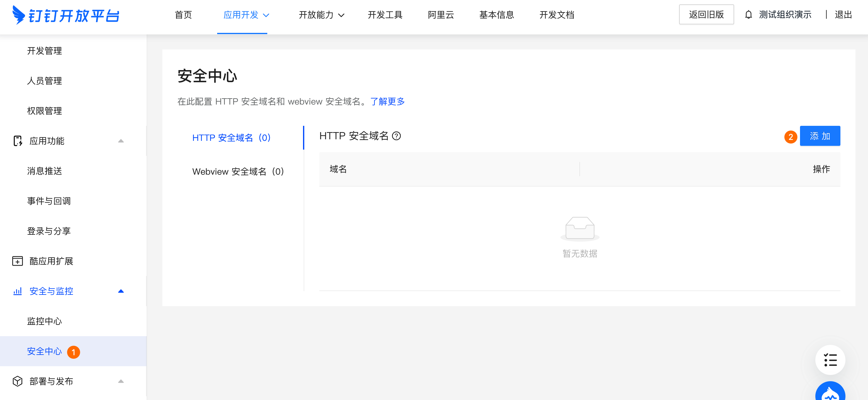This screenshot has width=868, height=400.
Task: Click the 部署与发布 cube icon
Action: coord(18,381)
